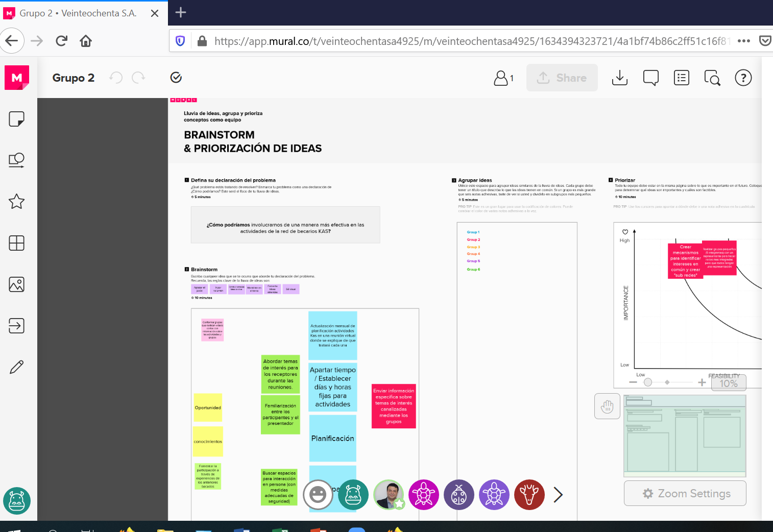Go back to the previous page
Image resolution: width=773 pixels, height=532 pixels.
[x=12, y=41]
